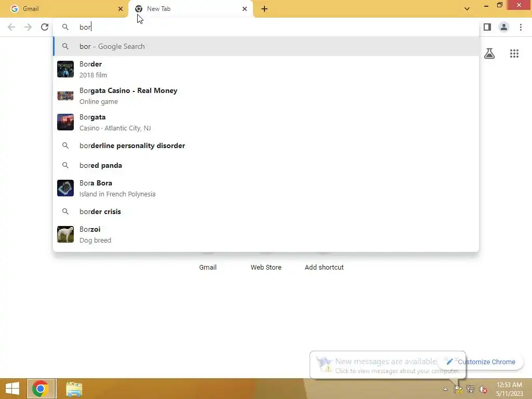
Task: Select Borgata Casino Atlantic City suggestion
Action: pyautogui.click(x=267, y=122)
